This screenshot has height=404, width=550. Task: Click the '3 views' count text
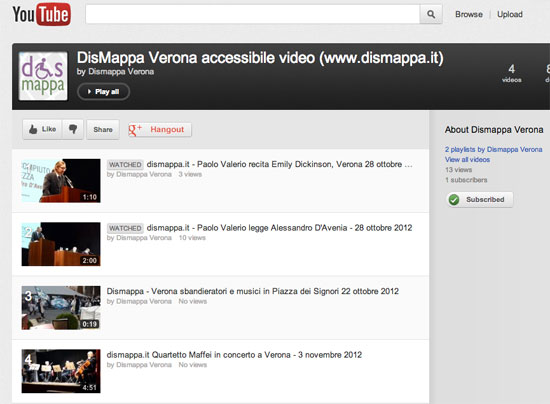[190, 174]
